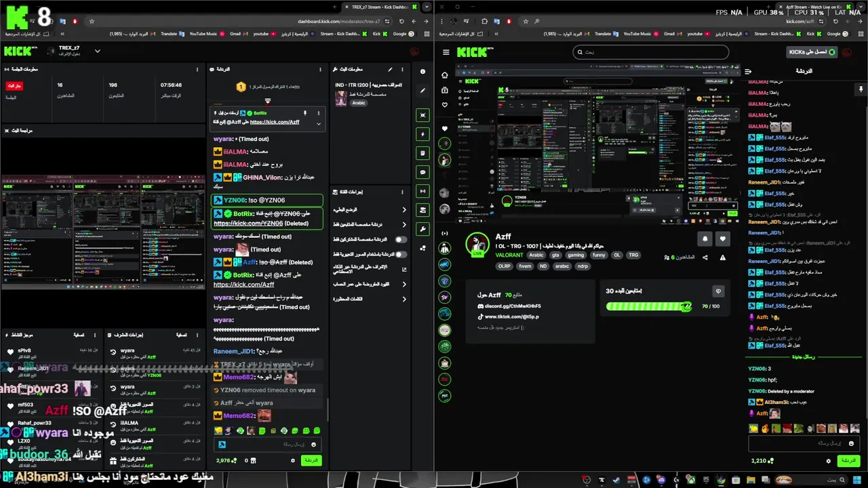Viewport: 868px width, 488px height.
Task: Click the Kick search box
Action: click(651, 52)
